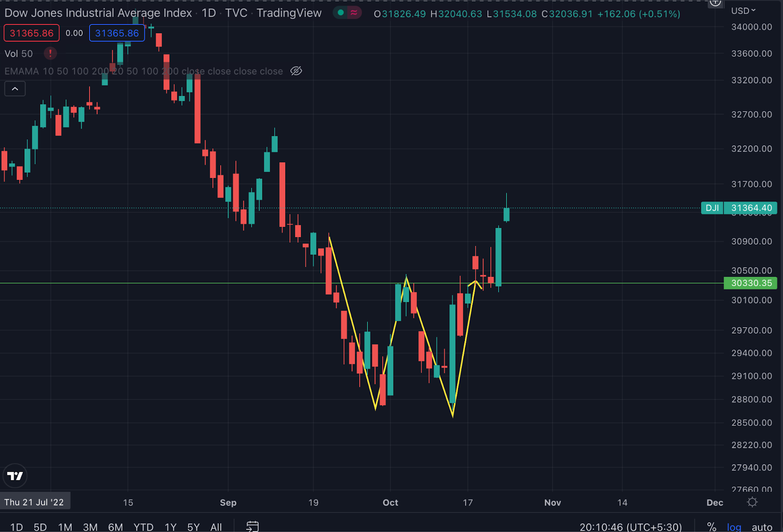Click the spread value 0.00
This screenshot has height=532, width=783.
click(x=74, y=33)
